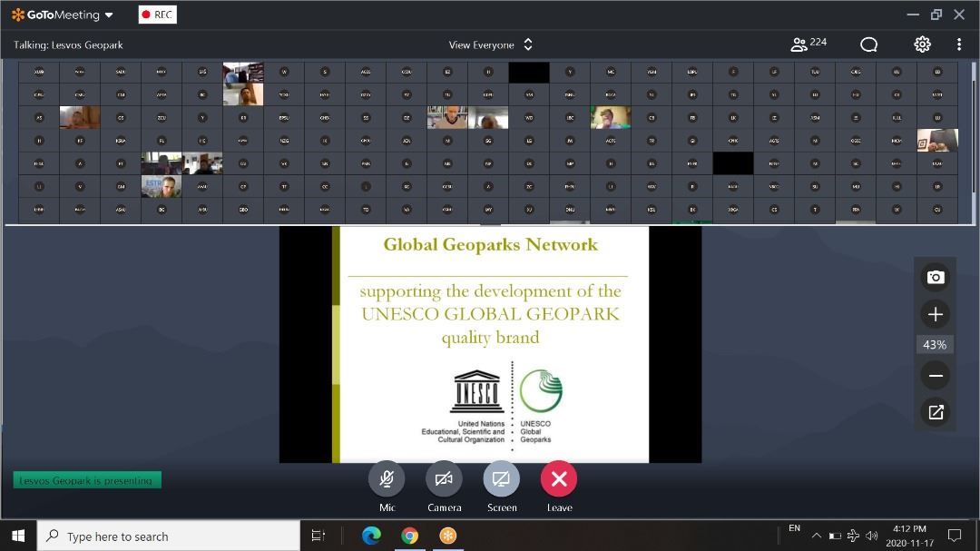
Task: Open the chat panel
Action: pos(868,44)
